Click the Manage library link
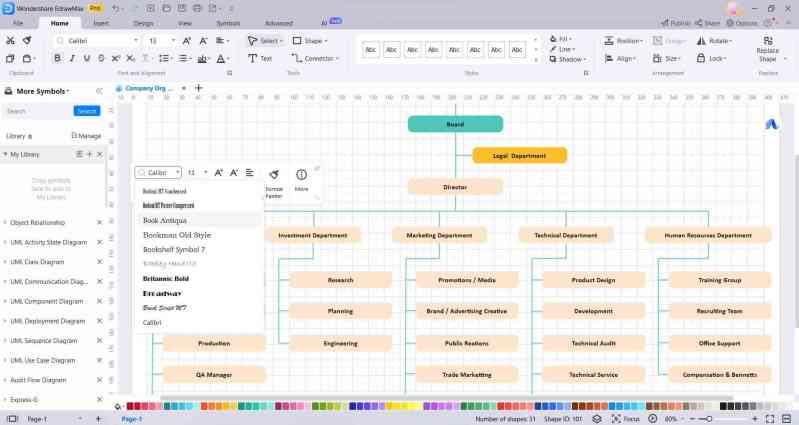 pyautogui.click(x=86, y=136)
